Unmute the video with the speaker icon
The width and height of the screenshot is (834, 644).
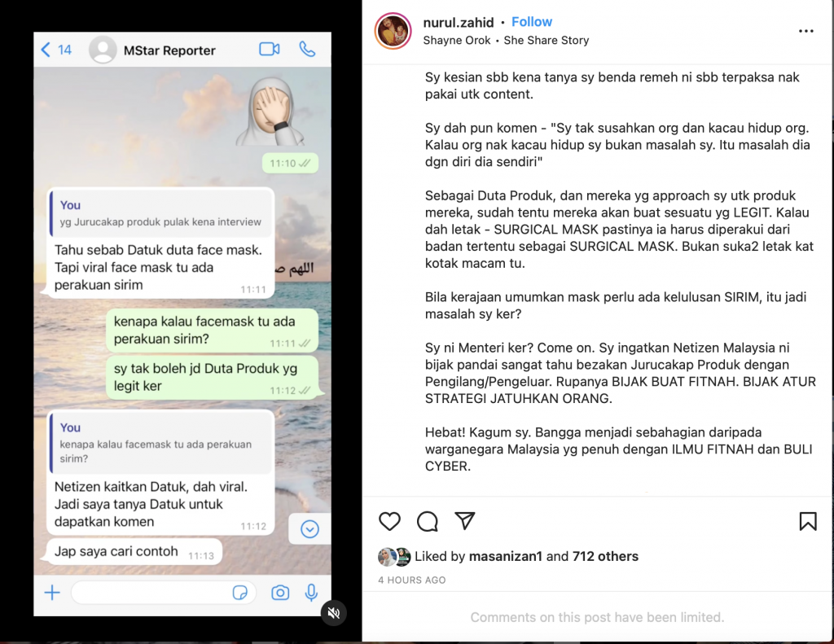coord(333,612)
